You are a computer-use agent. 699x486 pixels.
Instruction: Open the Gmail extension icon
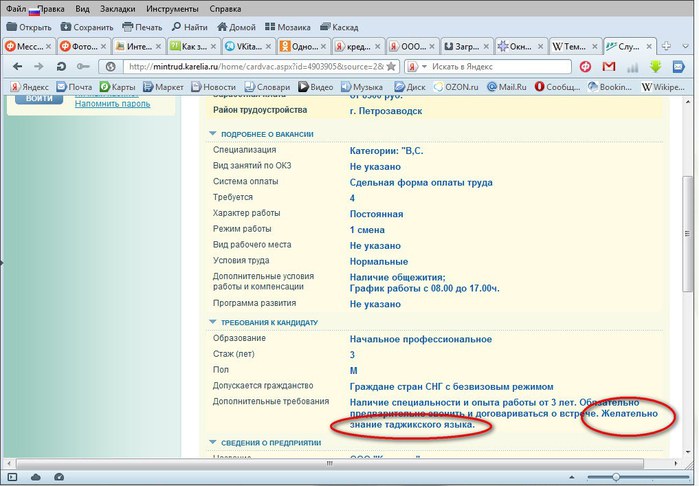pyautogui.click(x=609, y=67)
